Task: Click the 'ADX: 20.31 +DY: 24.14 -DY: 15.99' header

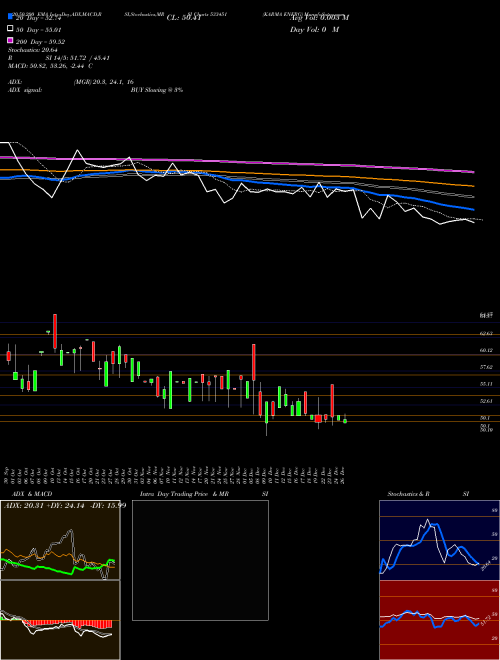Action: click(65, 505)
